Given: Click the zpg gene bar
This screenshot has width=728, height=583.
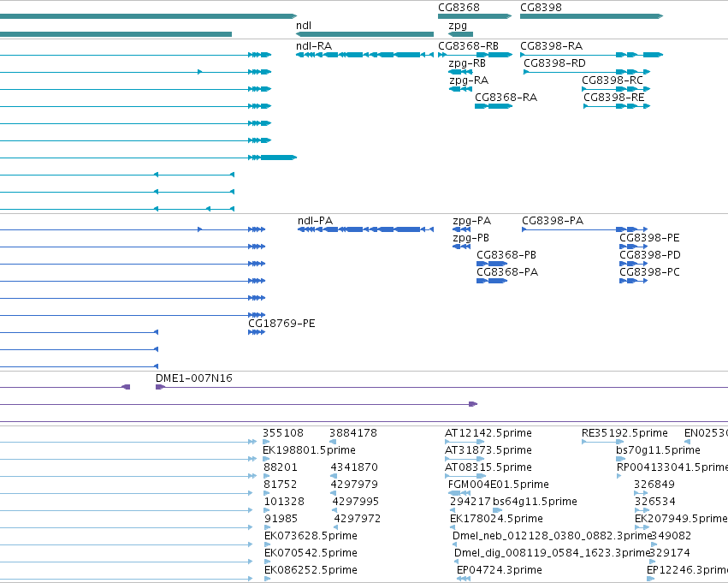Looking at the screenshot, I should coord(460,34).
